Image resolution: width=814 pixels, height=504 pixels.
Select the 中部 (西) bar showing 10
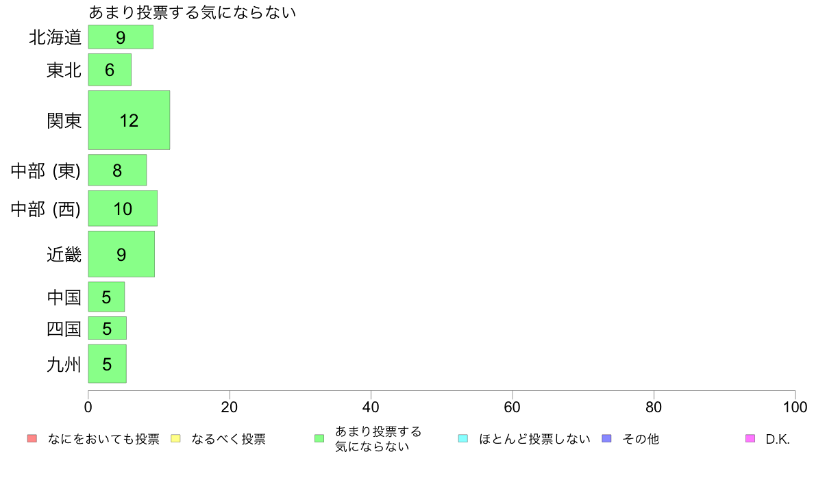(123, 209)
